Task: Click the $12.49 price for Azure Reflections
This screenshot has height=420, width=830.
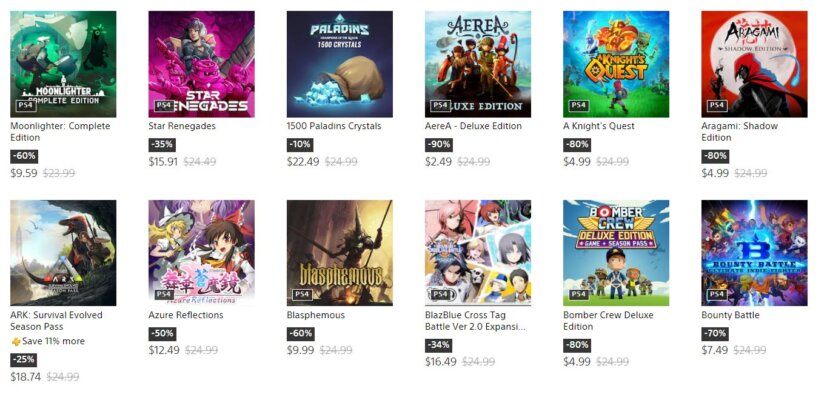Action: tap(164, 350)
